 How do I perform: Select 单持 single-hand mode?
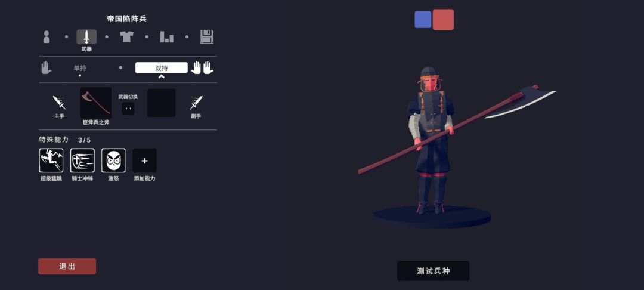click(x=80, y=68)
